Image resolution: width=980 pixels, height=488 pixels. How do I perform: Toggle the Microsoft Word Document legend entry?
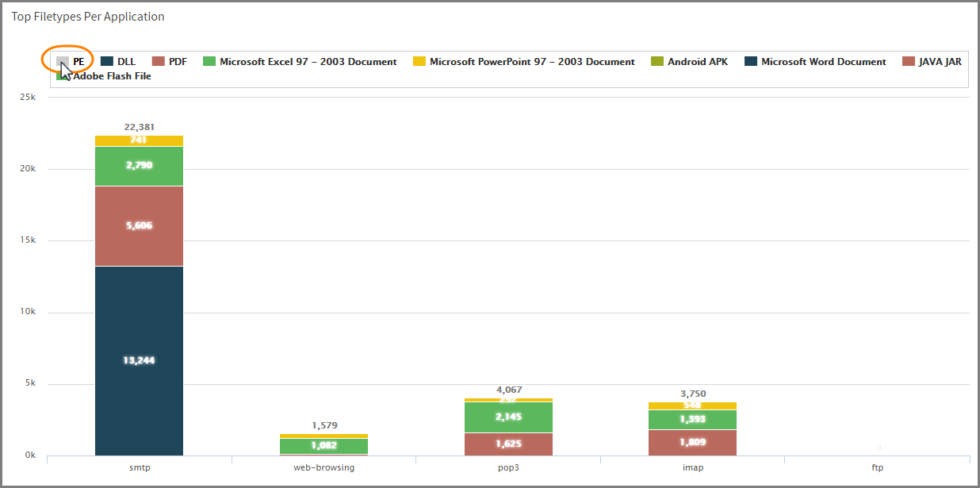tap(823, 61)
